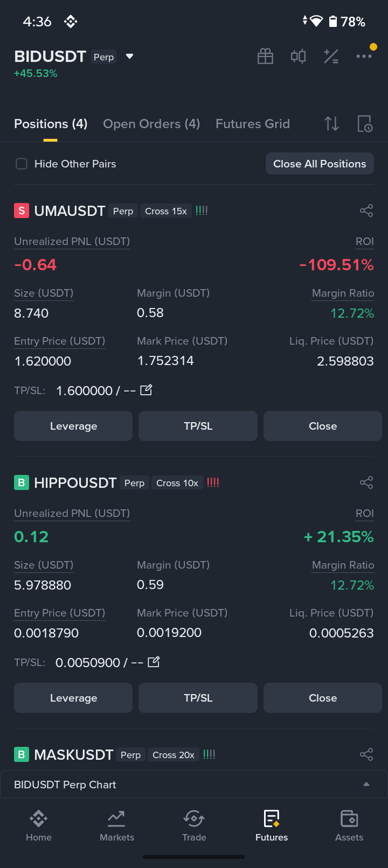Viewport: 388px width, 868px height.
Task: Adjust Leverage for HIPPOUSDT position
Action: 73,698
